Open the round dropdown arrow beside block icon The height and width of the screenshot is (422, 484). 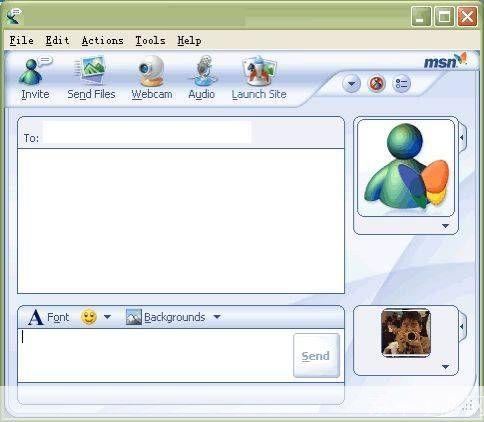352,84
